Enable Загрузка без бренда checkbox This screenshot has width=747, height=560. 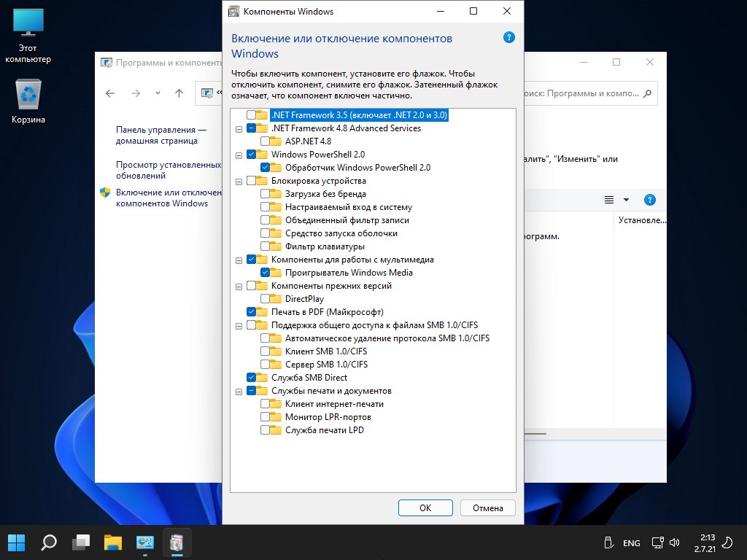coord(265,194)
